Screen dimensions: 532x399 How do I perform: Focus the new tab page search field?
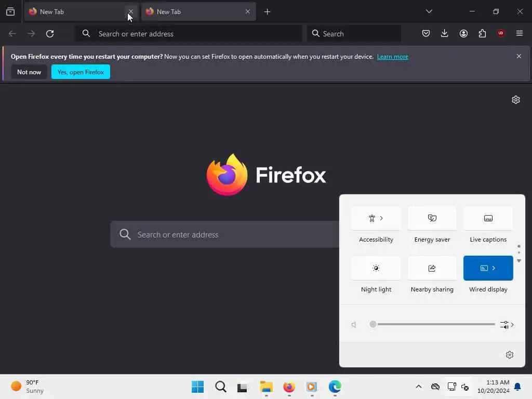[x=224, y=234]
